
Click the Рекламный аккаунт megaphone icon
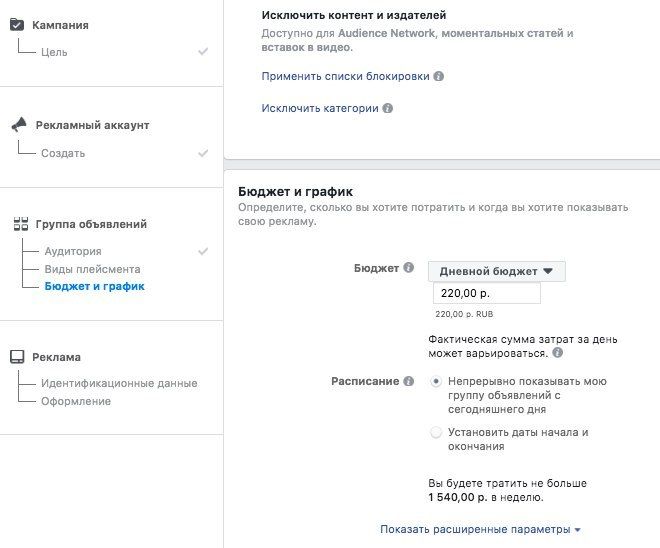[19, 125]
